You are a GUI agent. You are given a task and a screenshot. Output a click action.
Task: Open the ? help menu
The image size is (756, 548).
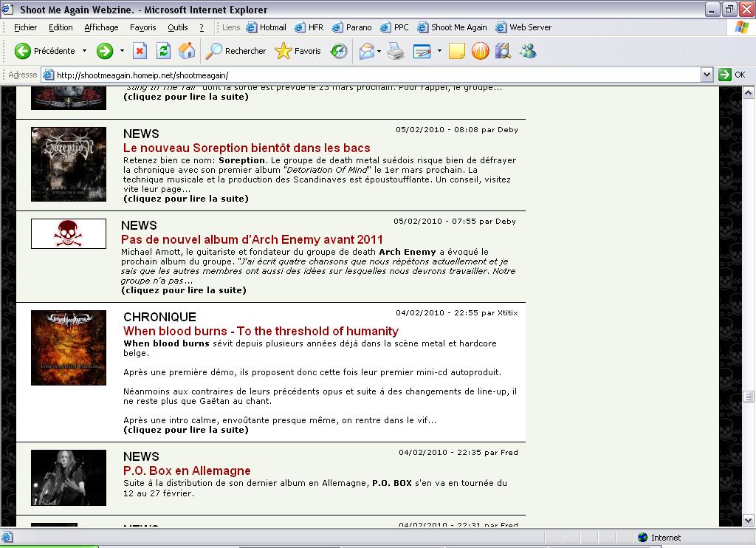(x=202, y=27)
